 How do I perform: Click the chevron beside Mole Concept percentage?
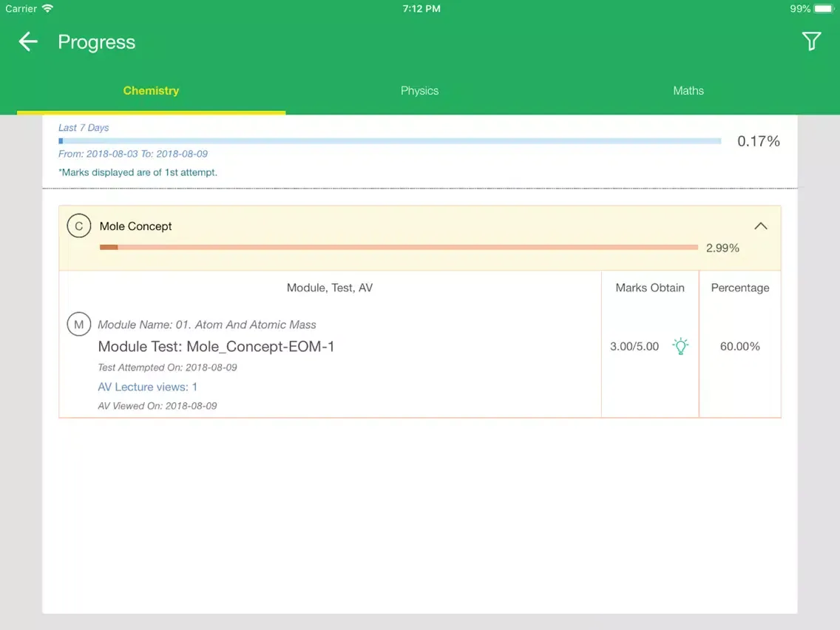click(761, 226)
